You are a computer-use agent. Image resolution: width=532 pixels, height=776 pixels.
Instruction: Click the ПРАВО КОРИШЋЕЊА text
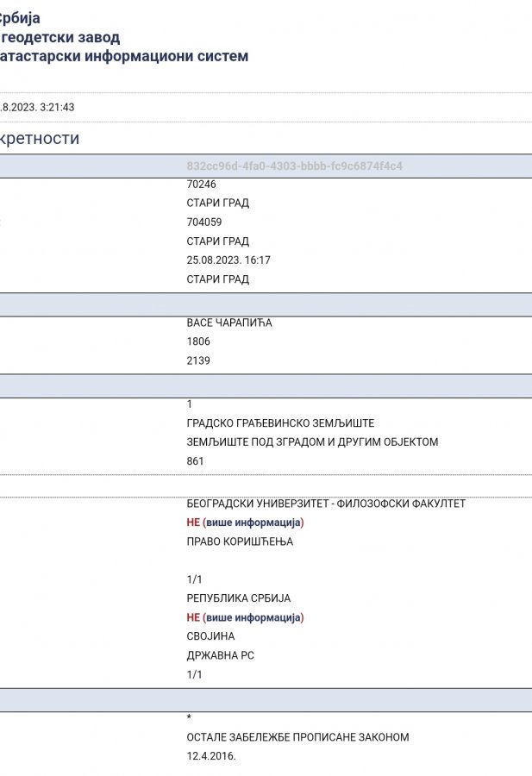[x=240, y=541]
